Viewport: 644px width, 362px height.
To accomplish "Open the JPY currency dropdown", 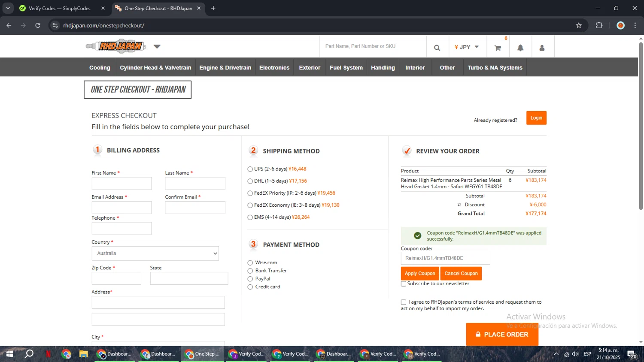I will click(467, 47).
